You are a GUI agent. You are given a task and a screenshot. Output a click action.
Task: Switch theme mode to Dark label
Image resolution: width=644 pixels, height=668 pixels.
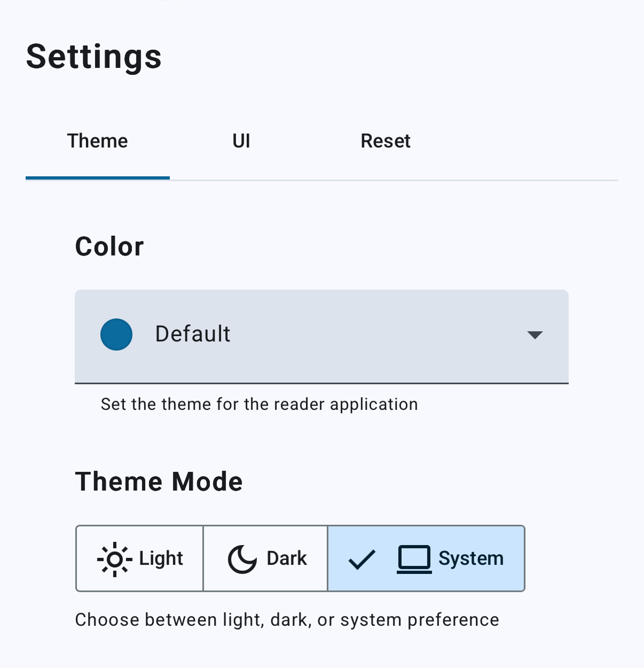pyautogui.click(x=287, y=558)
